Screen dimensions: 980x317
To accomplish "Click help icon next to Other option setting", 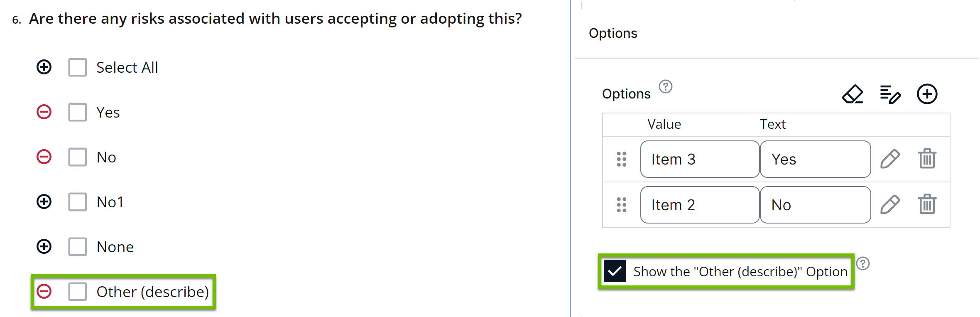I will (863, 263).
